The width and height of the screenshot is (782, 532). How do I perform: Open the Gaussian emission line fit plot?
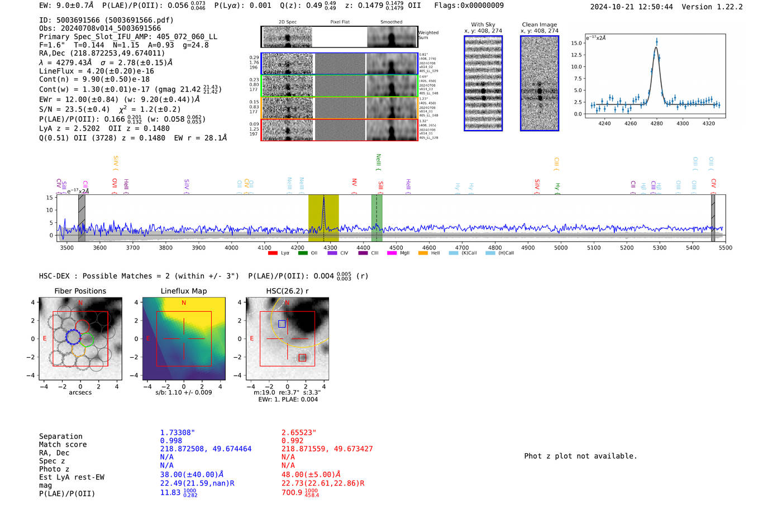(x=655, y=76)
